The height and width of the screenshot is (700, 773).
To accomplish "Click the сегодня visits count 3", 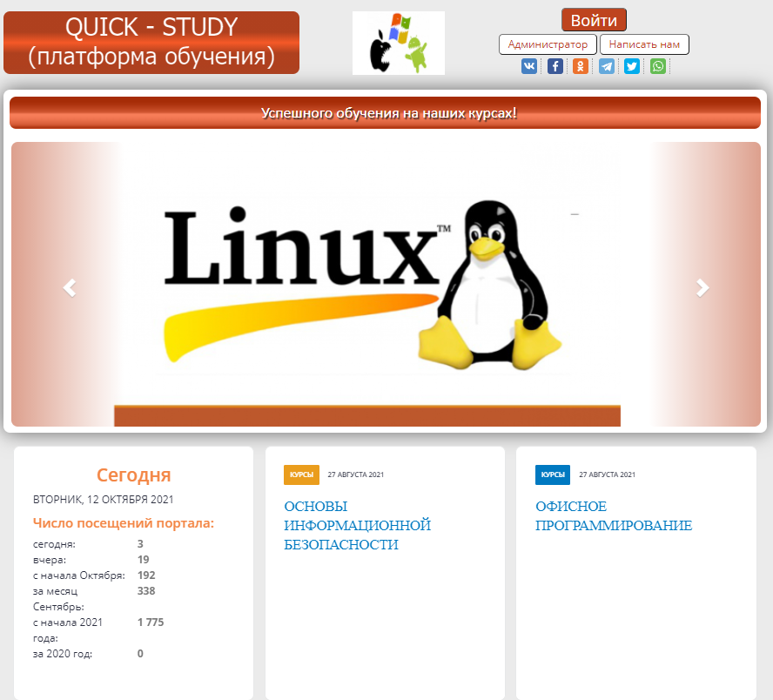I will click(x=140, y=544).
